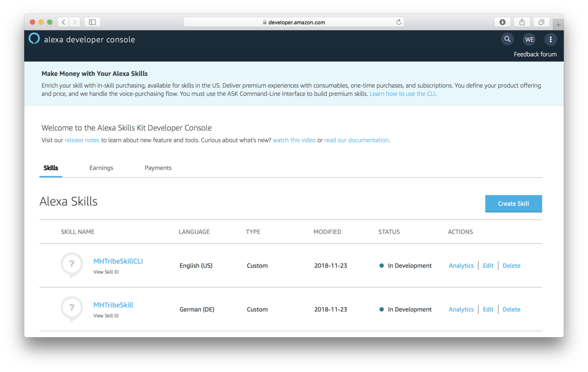Image resolution: width=588 pixels, height=372 pixels.
Task: Click the 2018-11-23 date in German skill row
Action: point(330,309)
